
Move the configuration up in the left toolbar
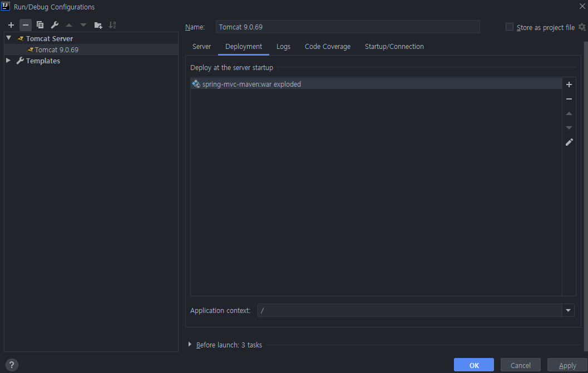tap(69, 25)
